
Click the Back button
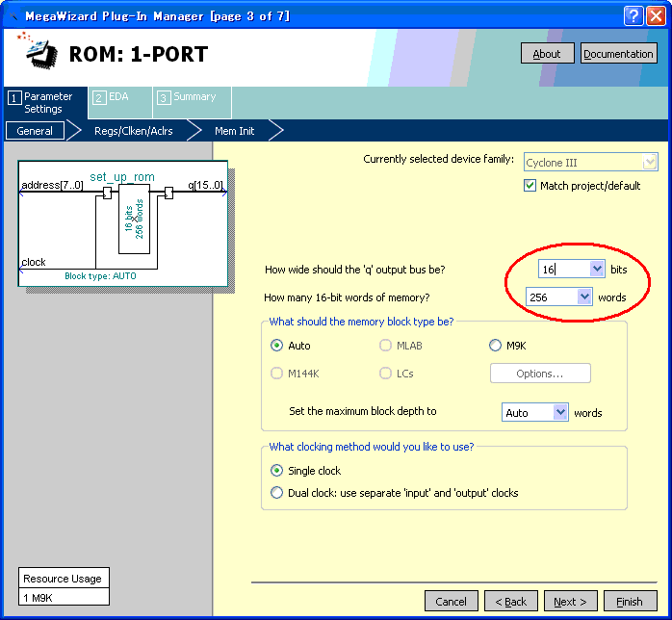[511, 601]
